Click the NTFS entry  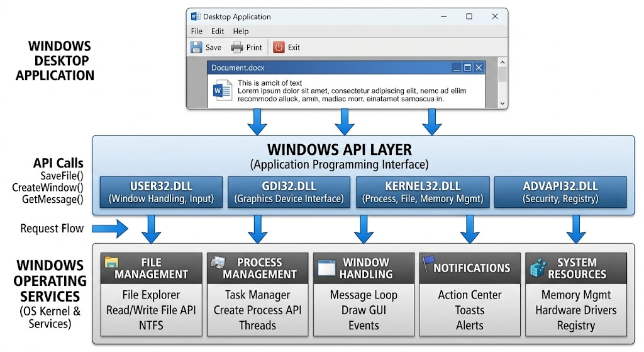pos(151,326)
